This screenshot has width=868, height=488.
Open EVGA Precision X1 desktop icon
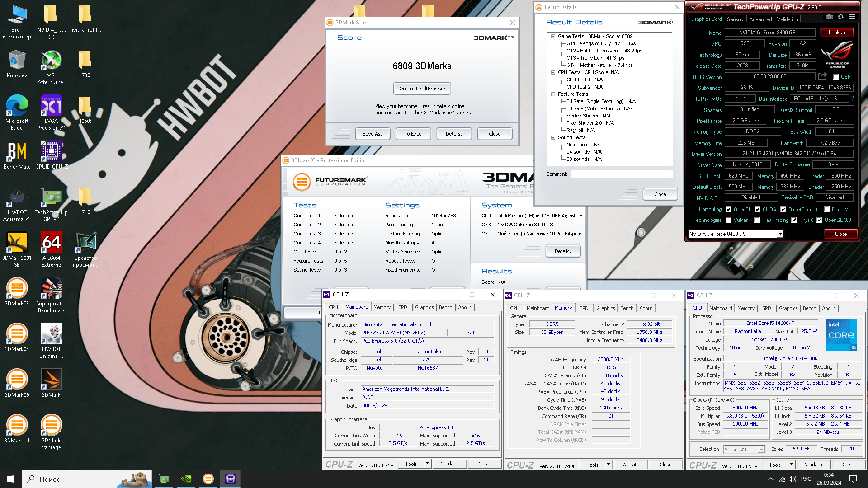51,113
